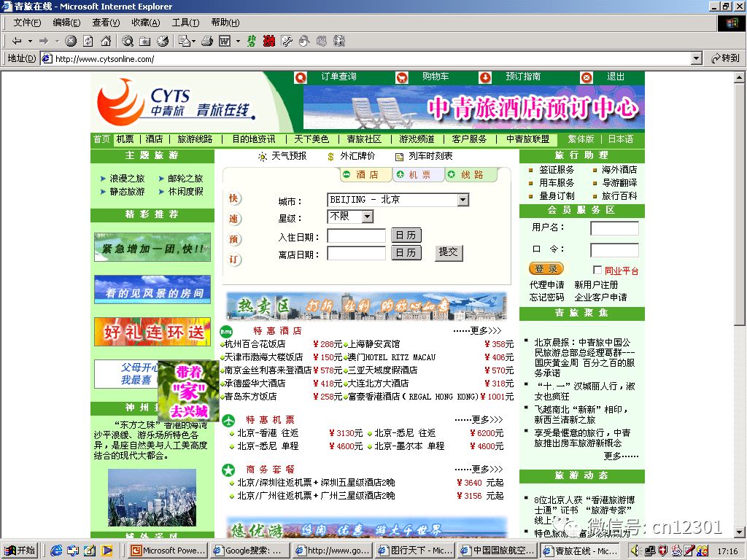This screenshot has width=747, height=560.
Task: Click the Home toolbar icon
Action: [x=106, y=42]
